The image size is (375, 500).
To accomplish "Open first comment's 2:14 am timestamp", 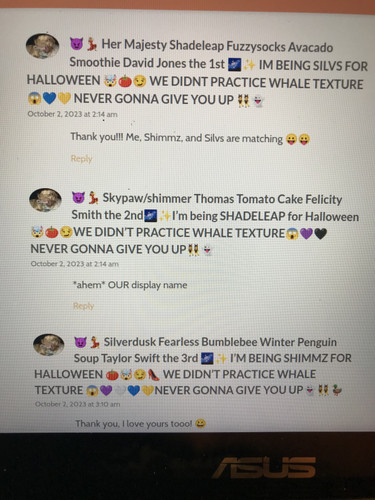I will pos(72,114).
